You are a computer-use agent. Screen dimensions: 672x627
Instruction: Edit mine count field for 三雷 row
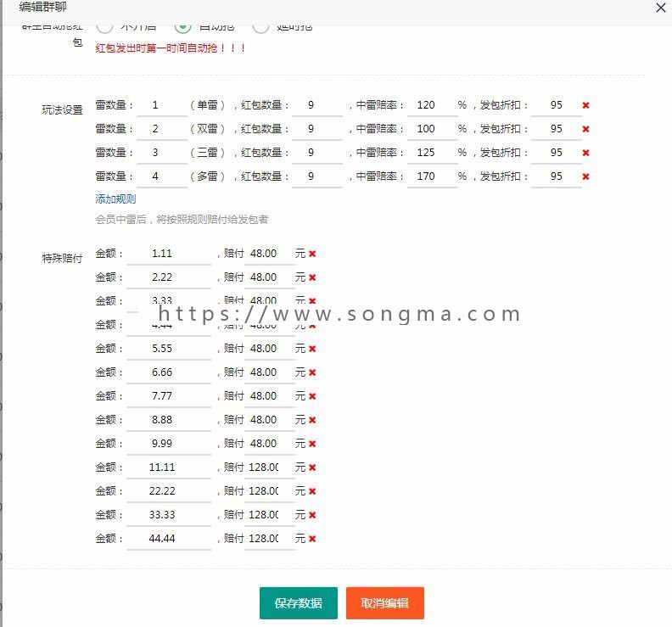coord(162,153)
